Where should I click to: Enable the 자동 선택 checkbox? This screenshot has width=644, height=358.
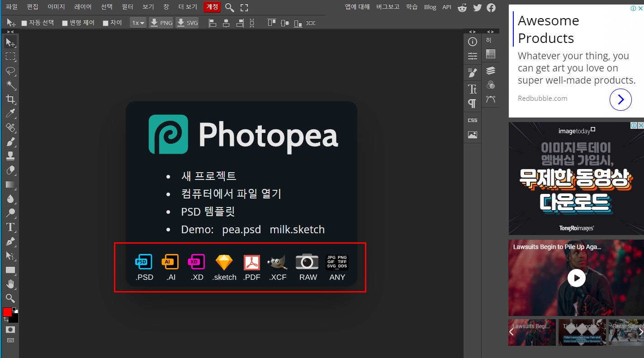coord(24,23)
